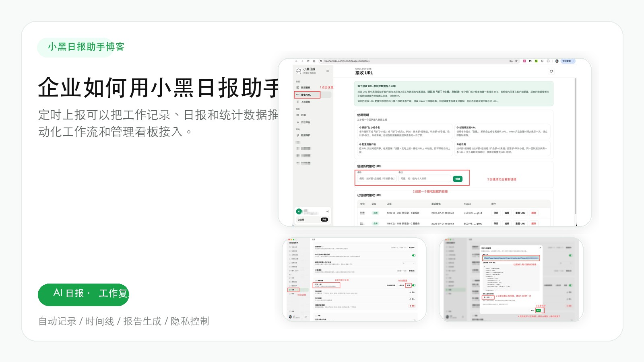Image resolution: width=644 pixels, height=362 pixels.
Task: Click the bell notification icon in settings window
Action: pyautogui.click(x=306, y=317)
